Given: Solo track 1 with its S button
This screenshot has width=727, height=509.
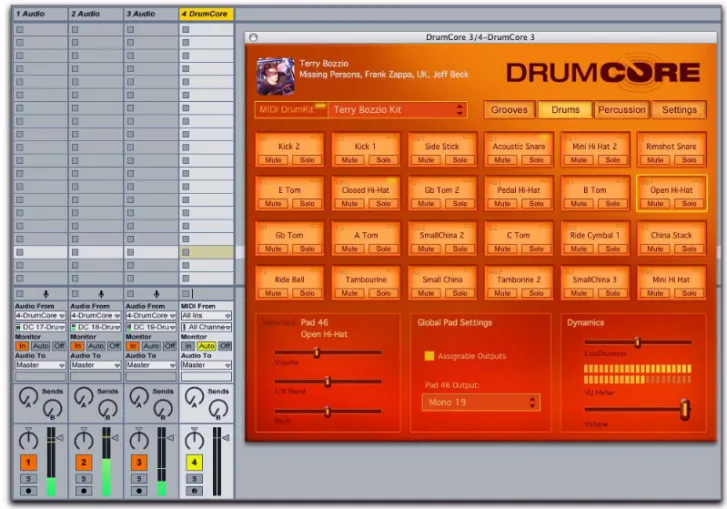Looking at the screenshot, I should (28, 479).
